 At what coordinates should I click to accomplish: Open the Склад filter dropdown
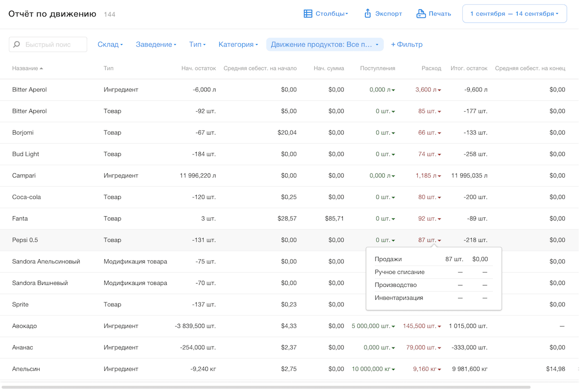(110, 45)
